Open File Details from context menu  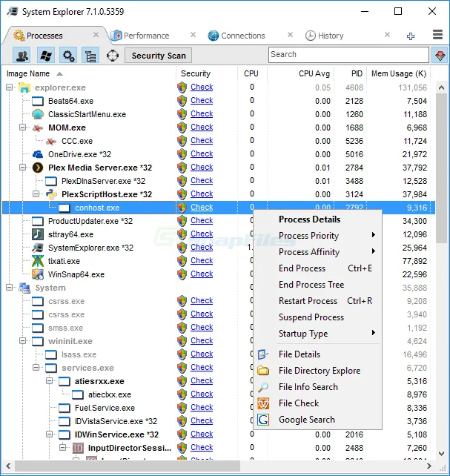coord(318,354)
